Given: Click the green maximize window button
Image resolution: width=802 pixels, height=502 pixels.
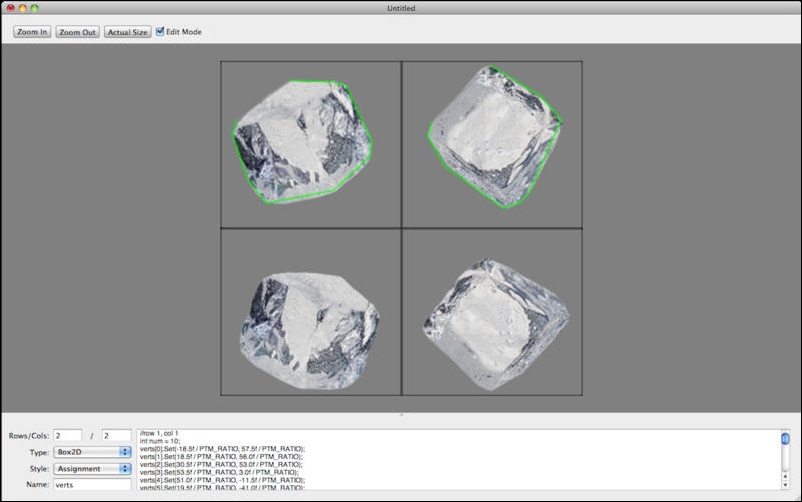Looking at the screenshot, I should 34,8.
